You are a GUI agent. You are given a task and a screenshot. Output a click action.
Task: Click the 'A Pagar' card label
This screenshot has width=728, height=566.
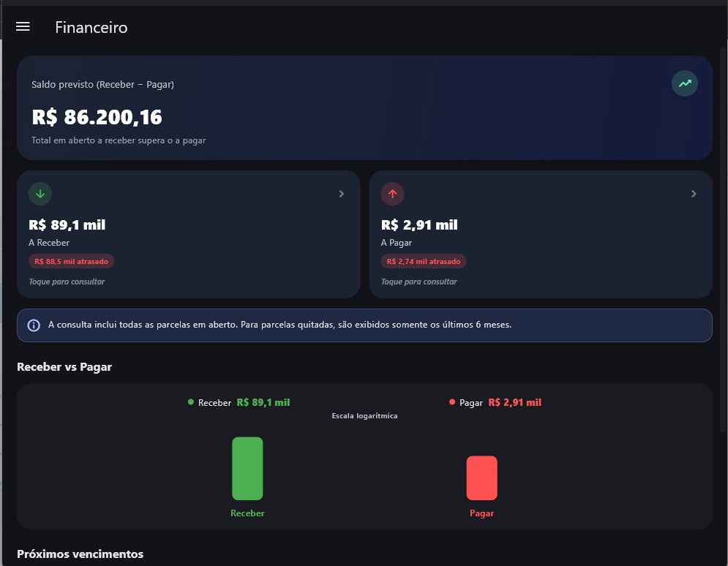pos(397,243)
